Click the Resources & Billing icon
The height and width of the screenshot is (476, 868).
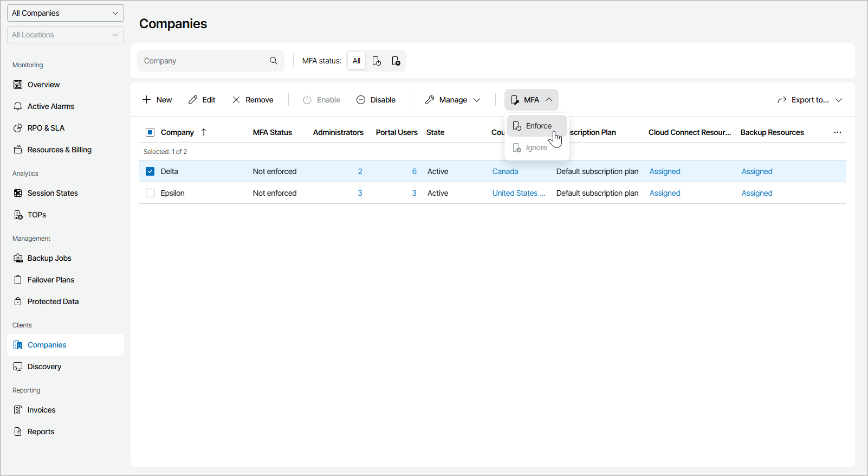tap(18, 150)
